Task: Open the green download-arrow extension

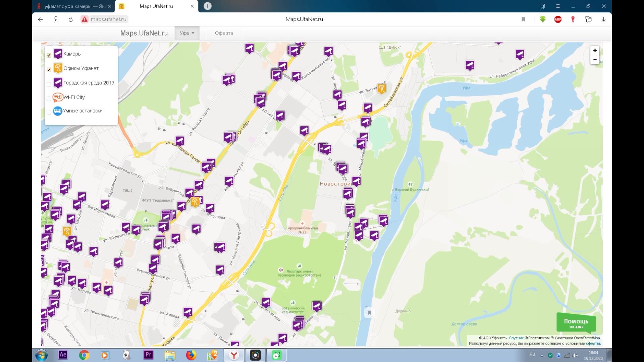Action: 543,19
